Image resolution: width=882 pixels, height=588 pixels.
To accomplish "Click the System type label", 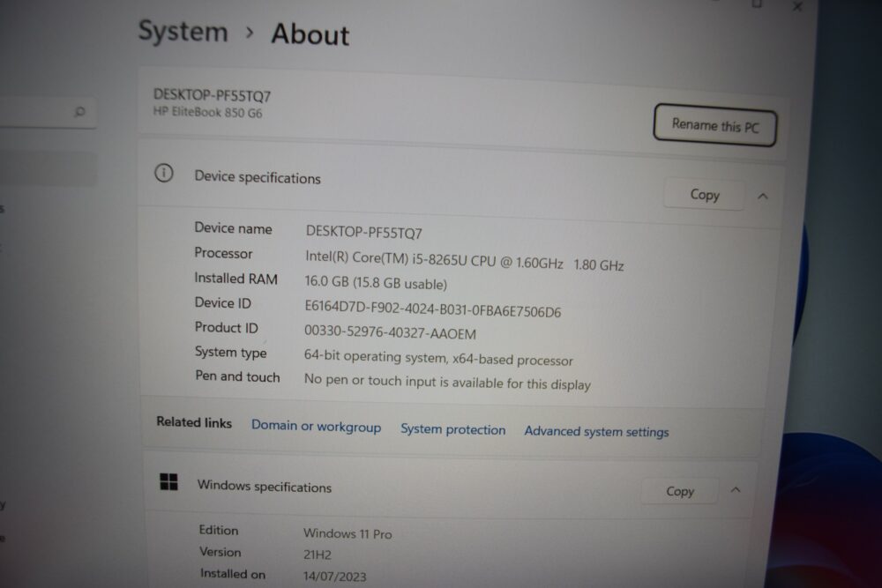I will 230,352.
